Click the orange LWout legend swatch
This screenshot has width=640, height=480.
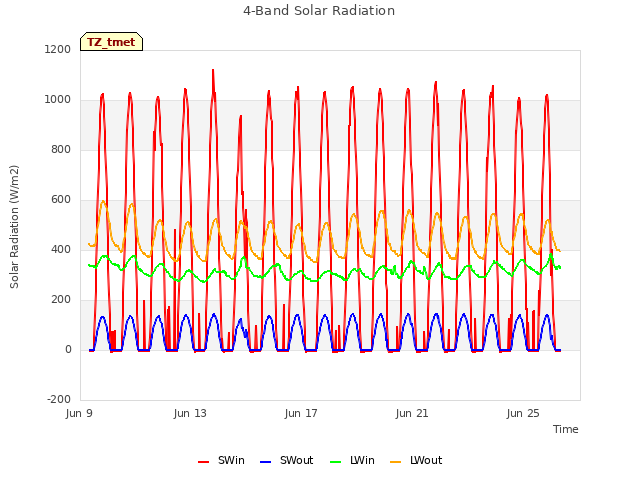pyautogui.click(x=396, y=462)
